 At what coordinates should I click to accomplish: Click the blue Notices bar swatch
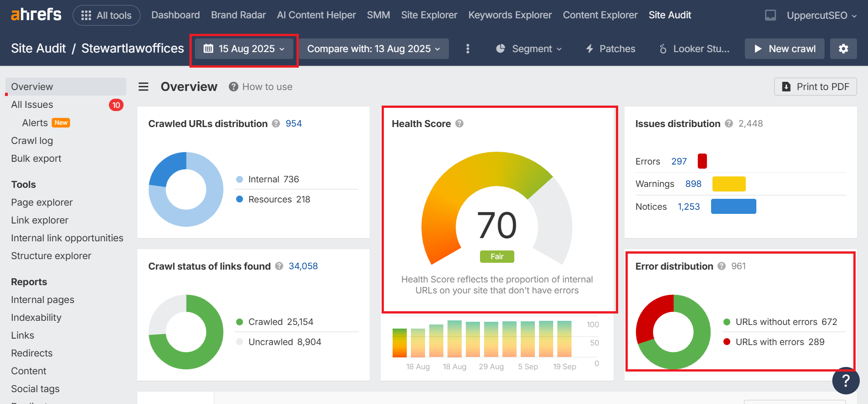733,206
